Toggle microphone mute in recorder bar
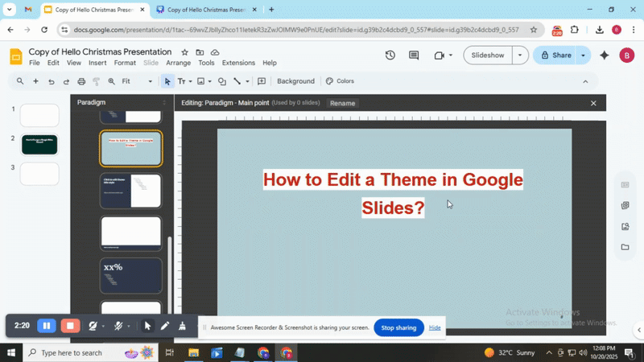This screenshot has height=362, width=644. point(118,326)
